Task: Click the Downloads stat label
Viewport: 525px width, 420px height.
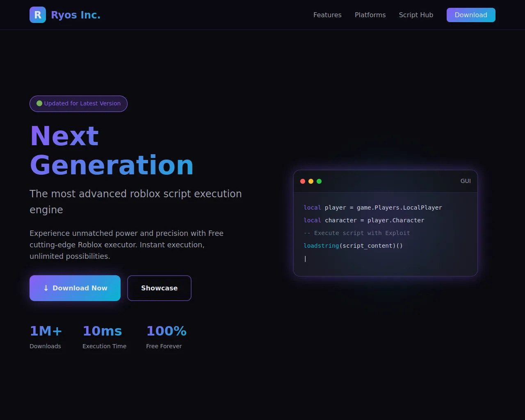Action: coord(45,346)
